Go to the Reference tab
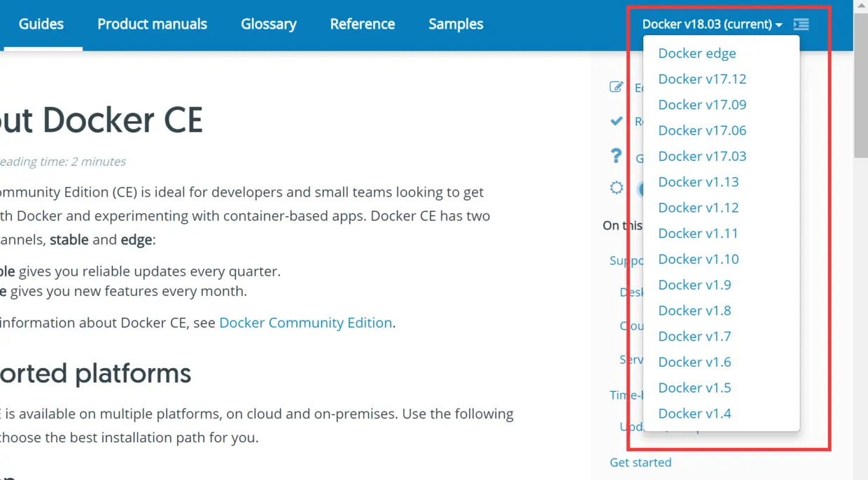The height and width of the screenshot is (480, 868). pos(363,24)
